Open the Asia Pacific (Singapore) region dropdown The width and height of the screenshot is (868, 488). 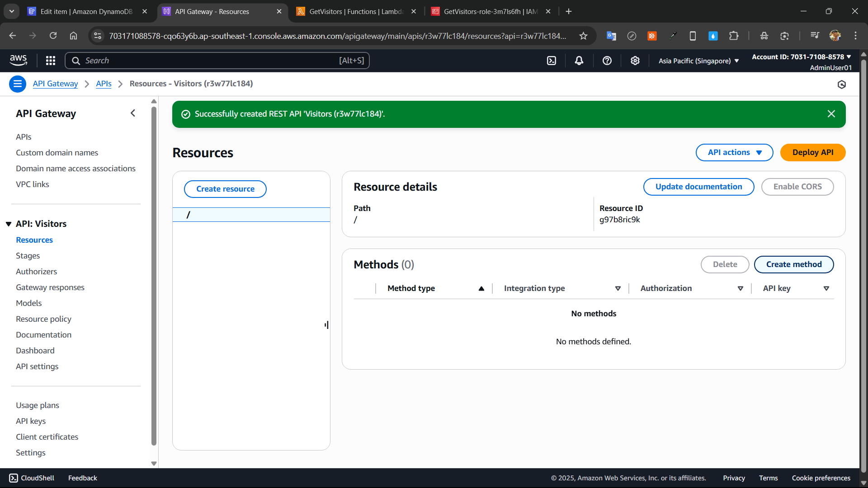click(x=698, y=61)
